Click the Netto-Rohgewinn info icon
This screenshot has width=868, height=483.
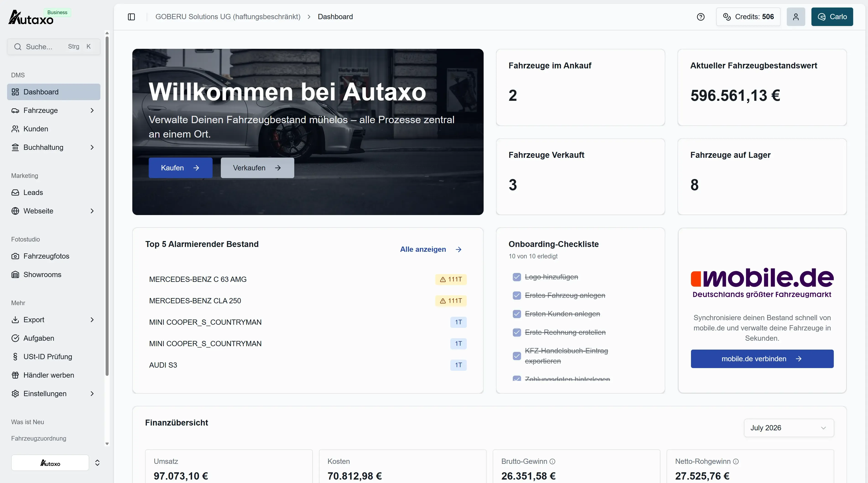click(736, 462)
